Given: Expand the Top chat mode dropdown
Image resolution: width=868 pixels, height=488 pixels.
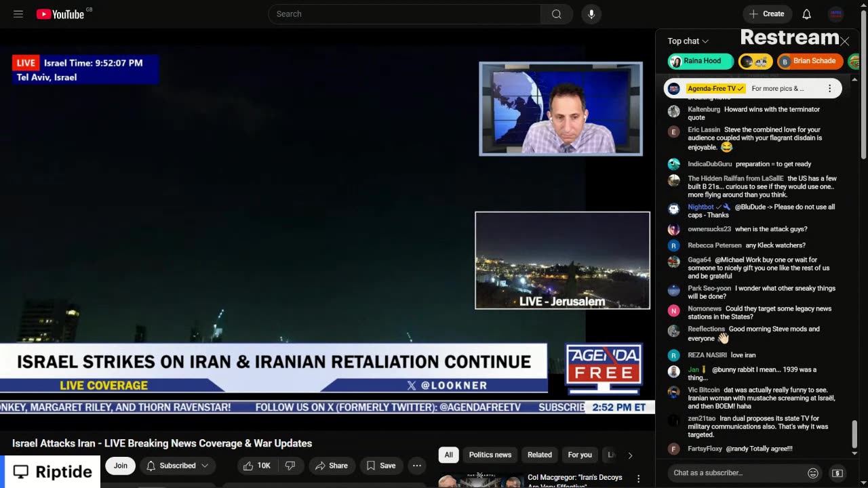Looking at the screenshot, I should 688,41.
